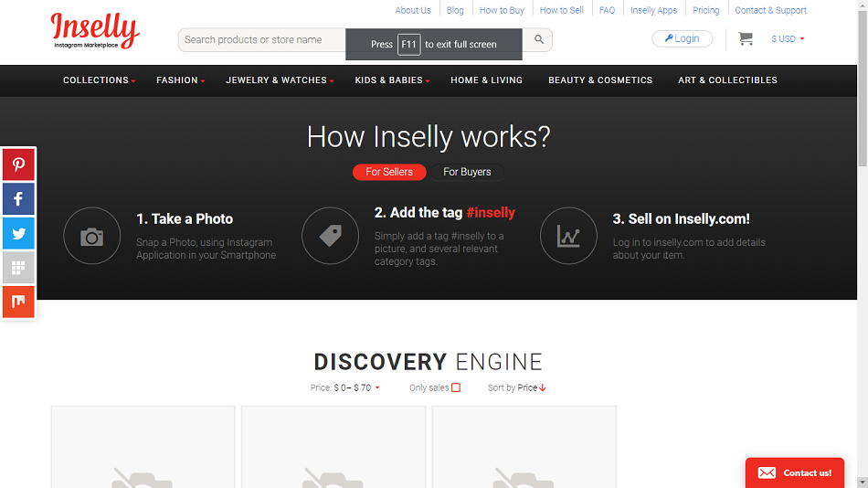Image resolution: width=868 pixels, height=488 pixels.
Task: Expand the Kids & Babies menu
Action: pyautogui.click(x=392, y=80)
